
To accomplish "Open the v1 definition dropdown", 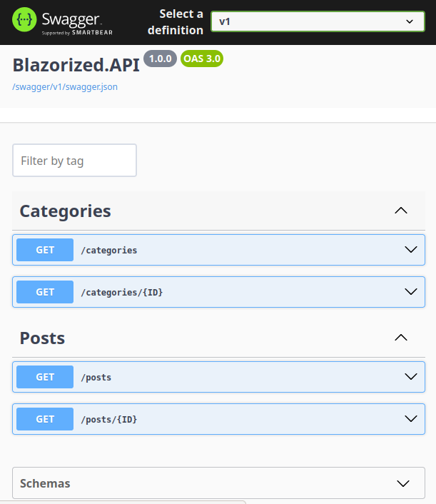I will (318, 21).
